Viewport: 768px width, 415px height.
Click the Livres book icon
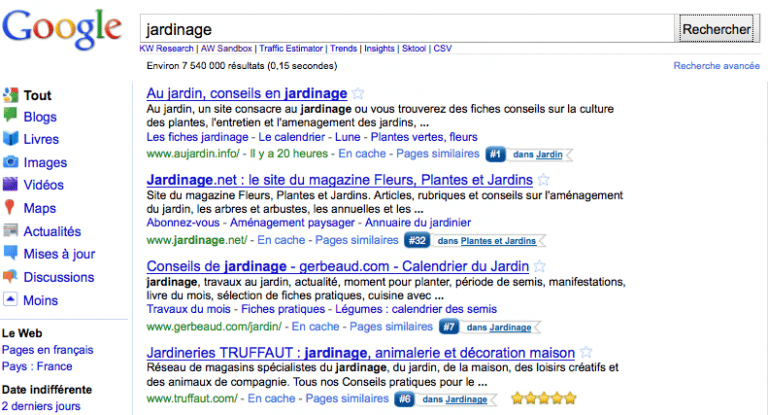pyautogui.click(x=10, y=139)
